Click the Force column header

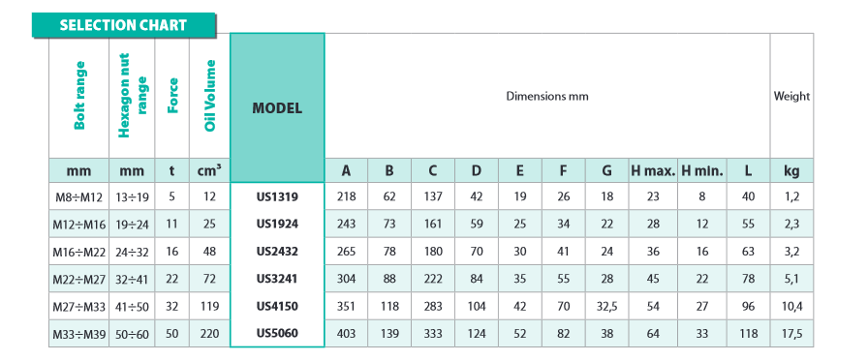click(x=172, y=96)
